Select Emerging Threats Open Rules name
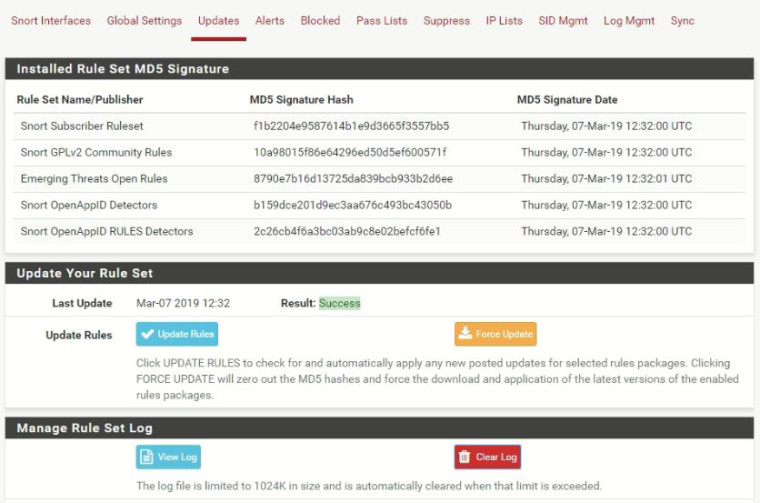Image resolution: width=760 pixels, height=503 pixels. coord(94,179)
